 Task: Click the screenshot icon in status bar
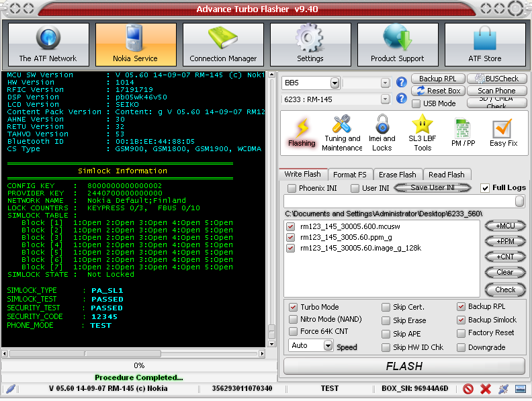pyautogui.click(x=521, y=389)
